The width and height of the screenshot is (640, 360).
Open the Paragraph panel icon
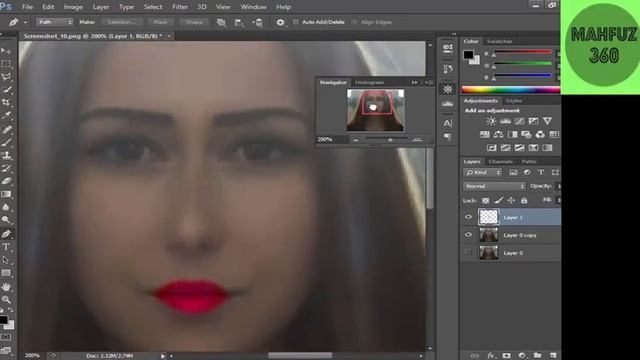[448, 136]
